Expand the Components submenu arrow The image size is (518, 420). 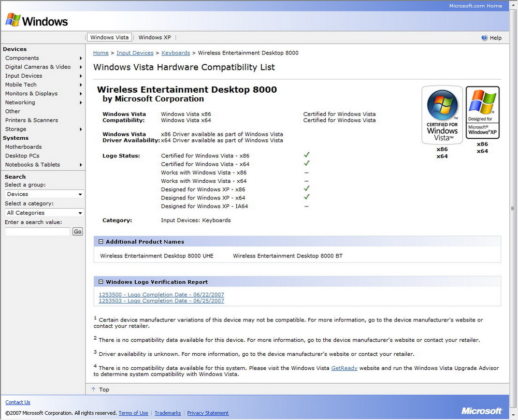click(x=81, y=58)
